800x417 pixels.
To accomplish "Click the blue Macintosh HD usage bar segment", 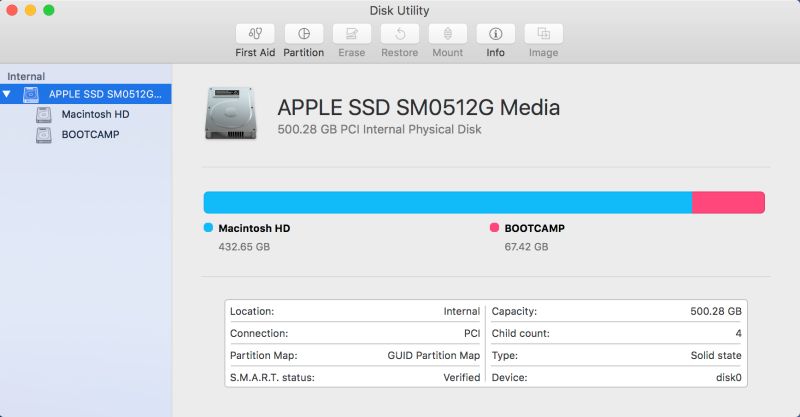I will [x=448, y=203].
